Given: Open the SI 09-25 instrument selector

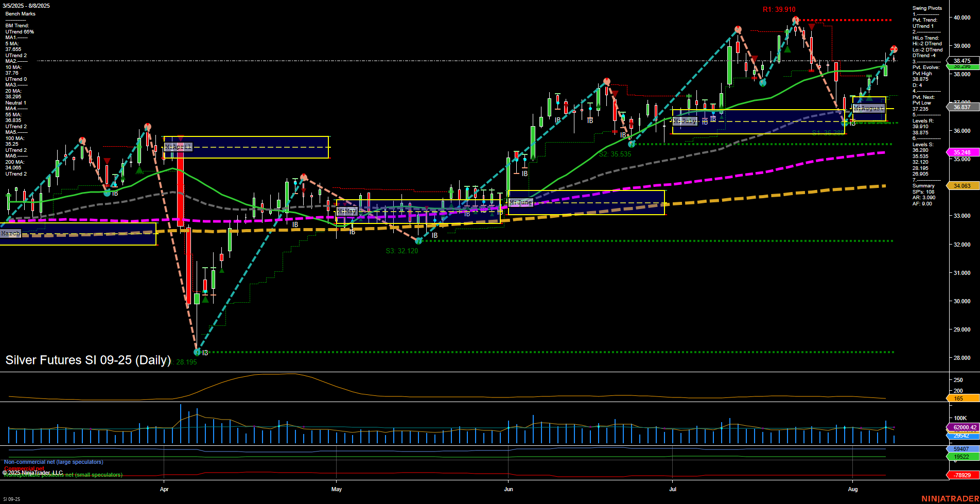Looking at the screenshot, I should click(x=11, y=498).
